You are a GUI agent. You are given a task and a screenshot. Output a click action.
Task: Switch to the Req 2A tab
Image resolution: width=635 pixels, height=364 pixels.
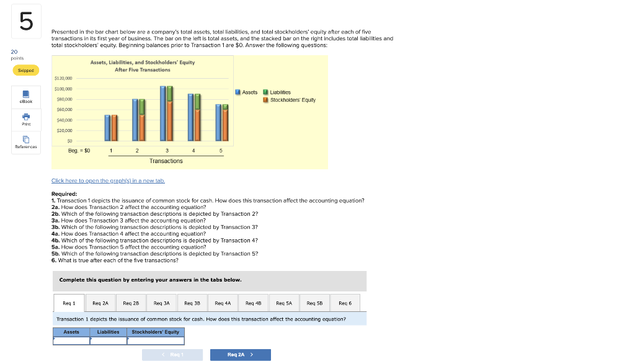tap(99, 303)
